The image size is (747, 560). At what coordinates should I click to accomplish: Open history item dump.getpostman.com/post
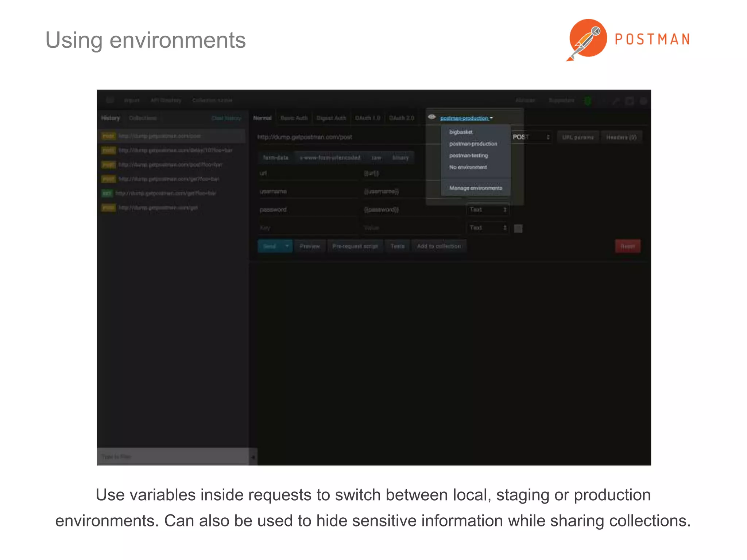[x=171, y=136]
